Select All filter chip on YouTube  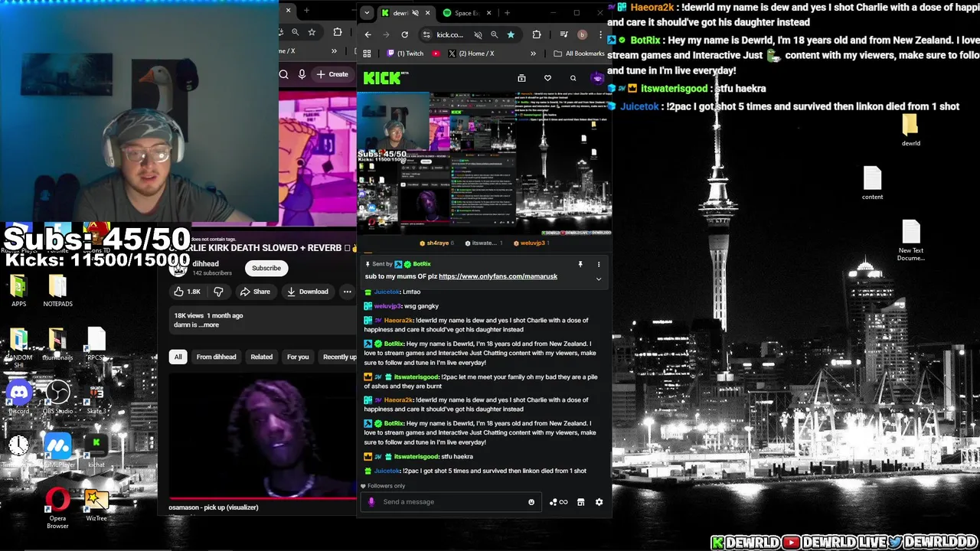[178, 357]
